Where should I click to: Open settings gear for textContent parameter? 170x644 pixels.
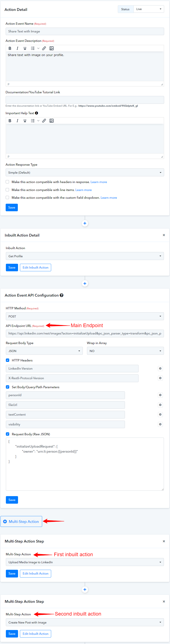click(x=160, y=415)
